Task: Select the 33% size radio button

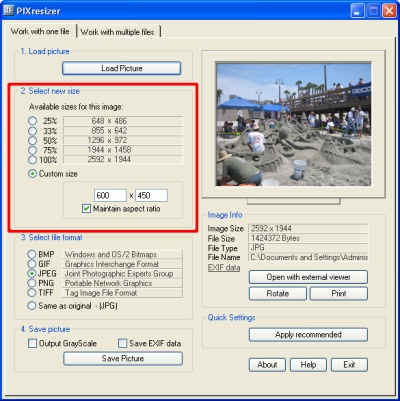Action: [x=32, y=131]
